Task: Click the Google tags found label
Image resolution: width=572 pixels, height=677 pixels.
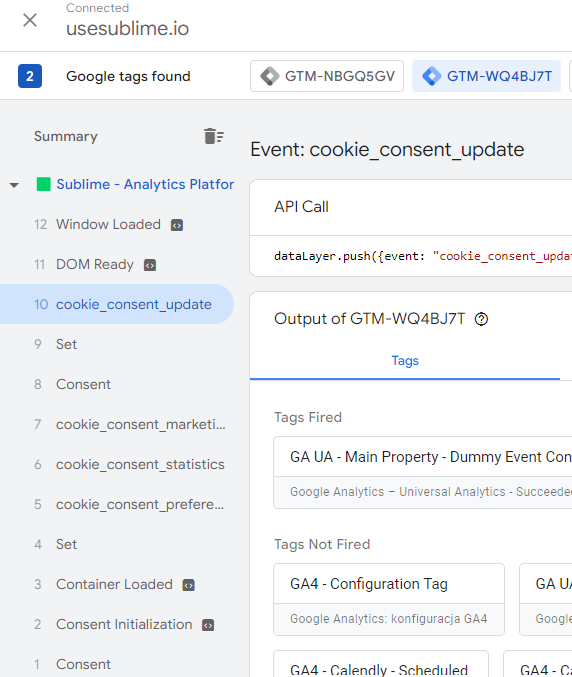Action: pos(128,76)
